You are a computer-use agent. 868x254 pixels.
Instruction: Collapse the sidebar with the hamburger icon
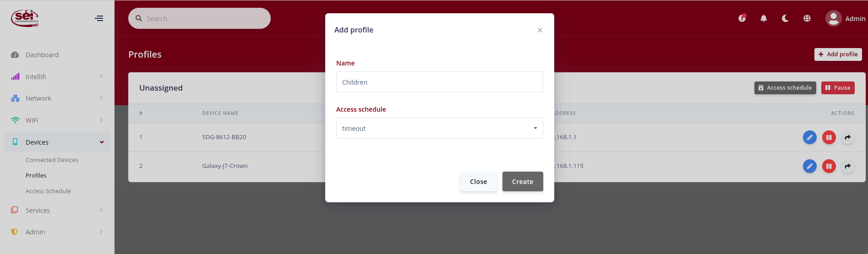pyautogui.click(x=99, y=18)
